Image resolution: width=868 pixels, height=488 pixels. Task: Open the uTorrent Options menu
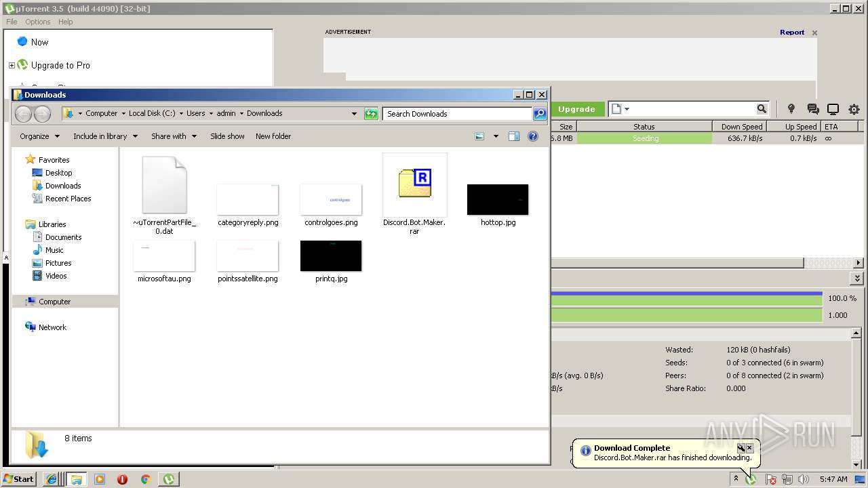click(x=38, y=22)
